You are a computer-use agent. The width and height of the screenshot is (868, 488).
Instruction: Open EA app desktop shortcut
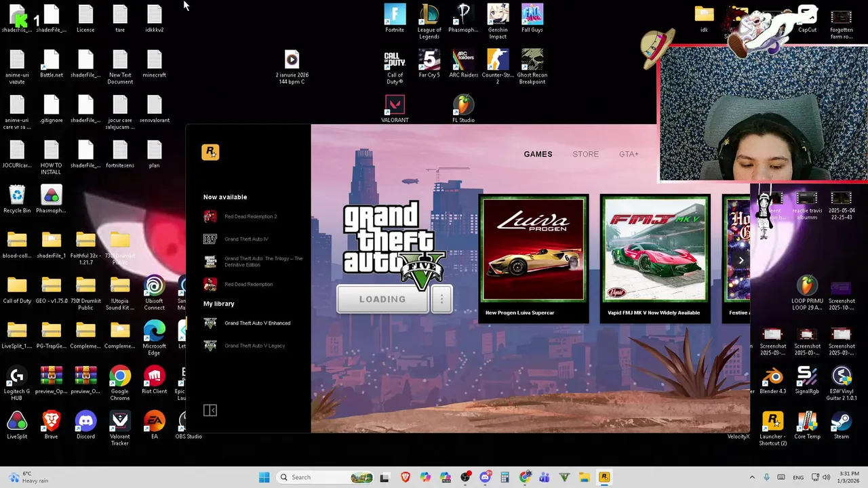click(x=154, y=426)
